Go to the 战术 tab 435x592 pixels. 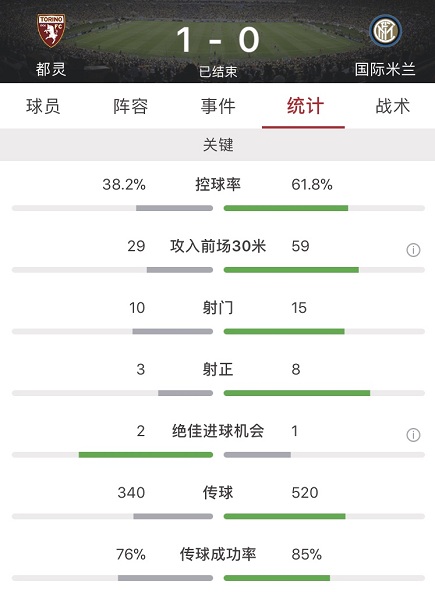pyautogui.click(x=392, y=106)
